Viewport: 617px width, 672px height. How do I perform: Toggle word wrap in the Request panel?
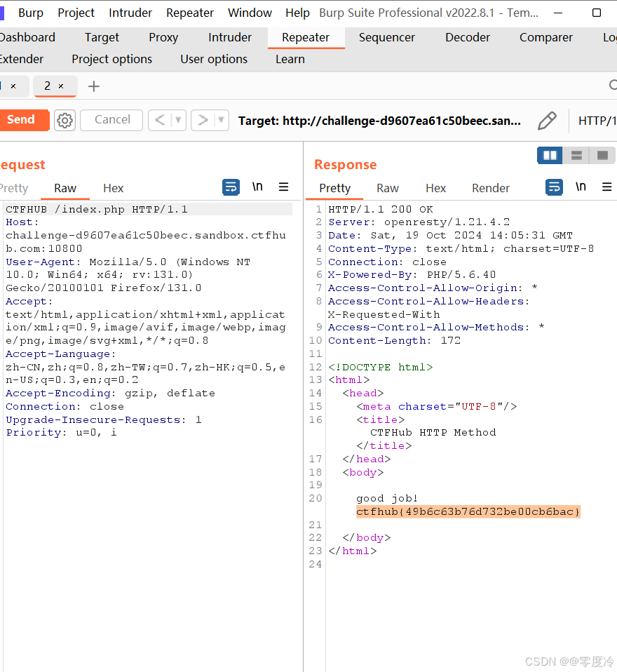231,187
